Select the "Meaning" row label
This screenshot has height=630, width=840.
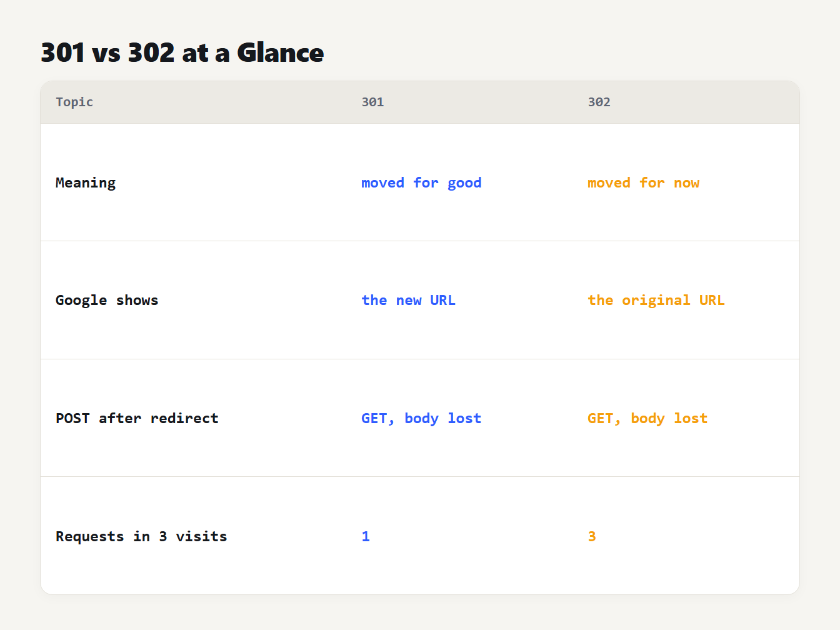click(x=86, y=182)
